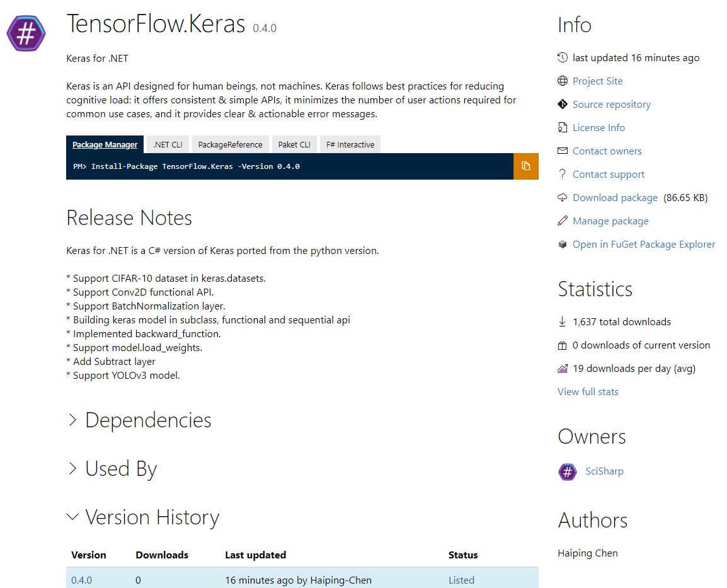The height and width of the screenshot is (588, 727).
Task: Click the pencil icon beside Manage package
Action: (563, 221)
